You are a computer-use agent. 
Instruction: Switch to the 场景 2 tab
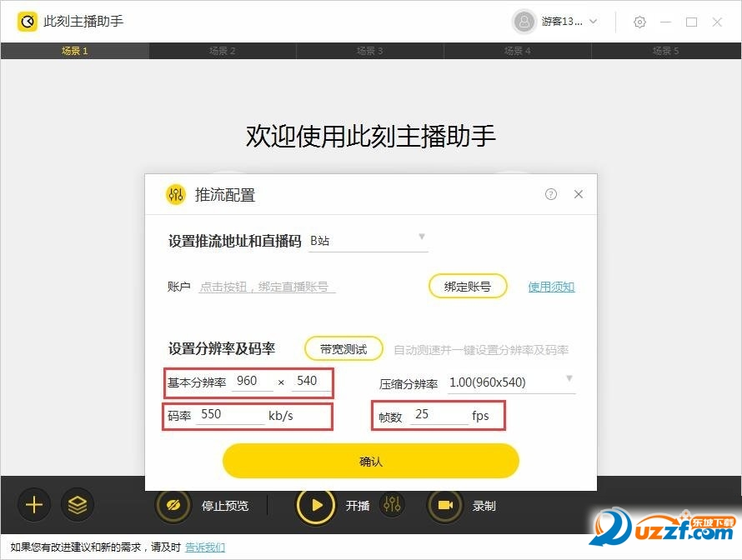pyautogui.click(x=223, y=51)
